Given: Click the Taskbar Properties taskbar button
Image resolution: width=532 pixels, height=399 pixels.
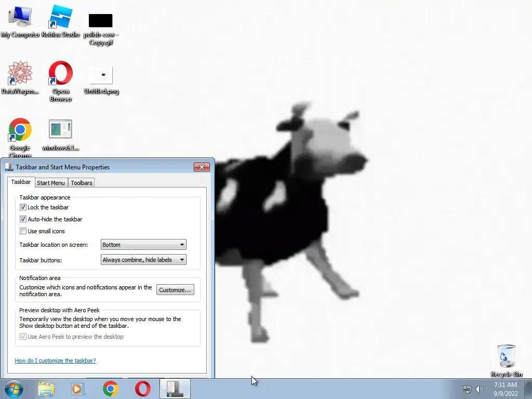Looking at the screenshot, I should click(175, 389).
